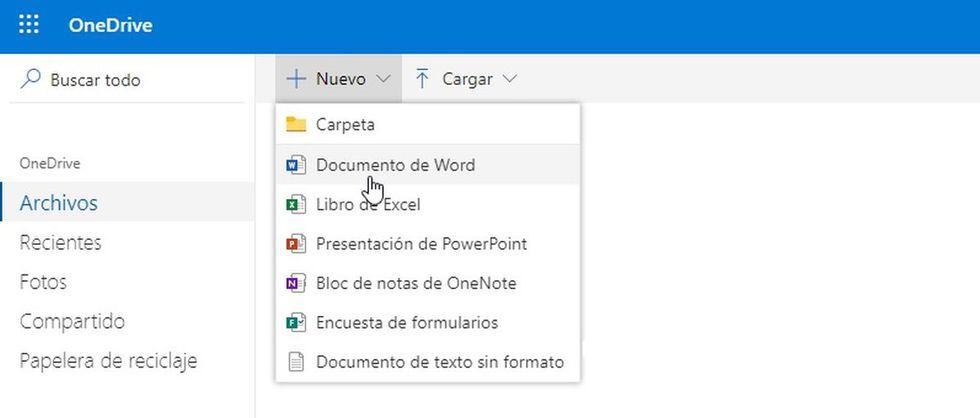The height and width of the screenshot is (418, 980).
Task: Click the OneDrive title in header
Action: pos(110,26)
